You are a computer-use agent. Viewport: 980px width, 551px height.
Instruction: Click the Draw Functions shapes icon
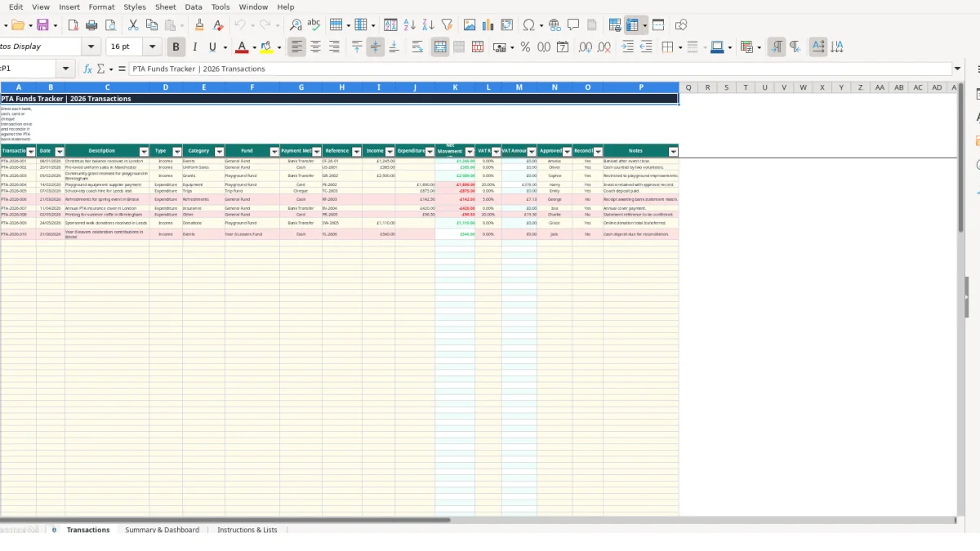click(681, 25)
